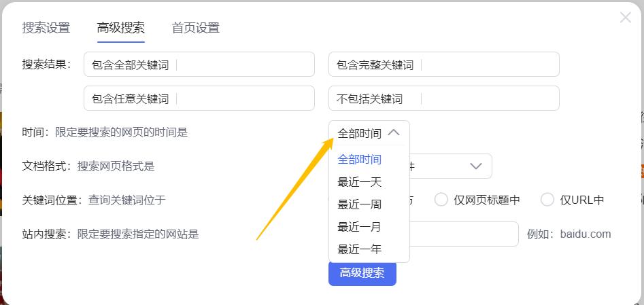644x305 pixels.
Task: Collapse time dropdown using the up chevron
Action: point(393,133)
